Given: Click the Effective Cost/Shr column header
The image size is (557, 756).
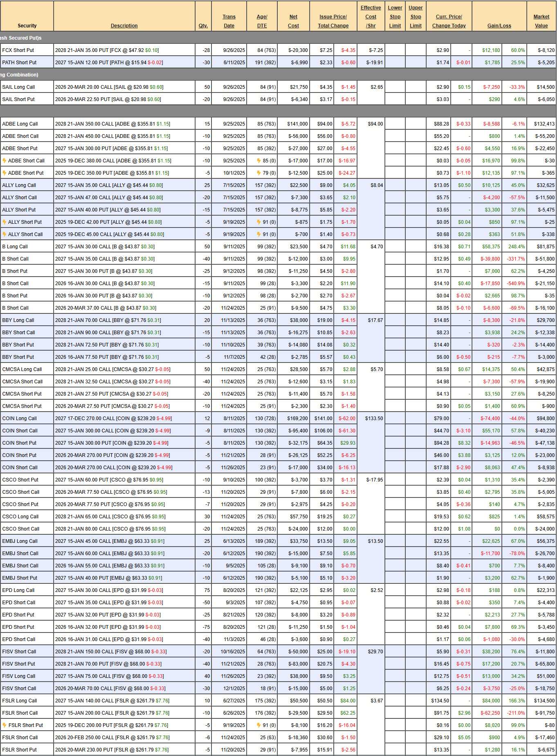Looking at the screenshot, I should pos(371,17).
